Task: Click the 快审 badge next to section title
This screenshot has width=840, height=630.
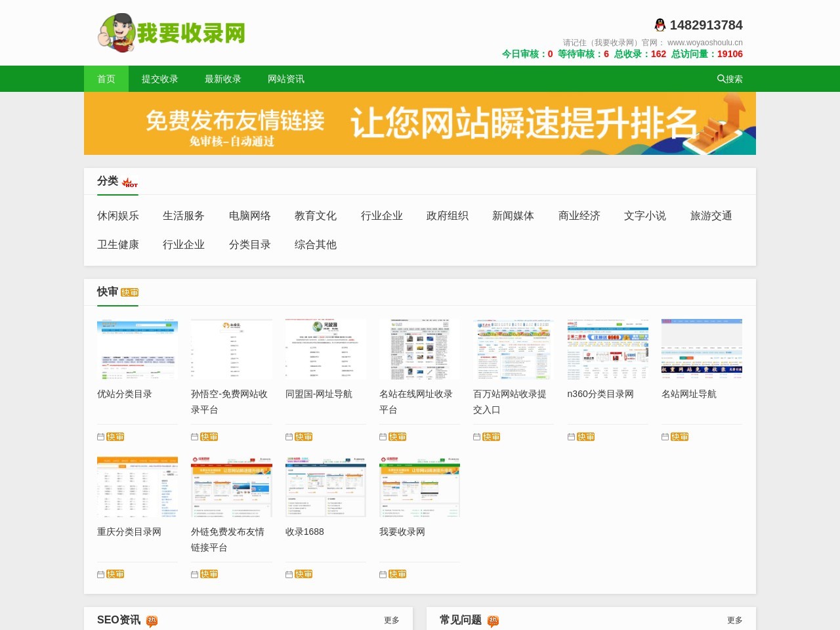Action: [129, 293]
